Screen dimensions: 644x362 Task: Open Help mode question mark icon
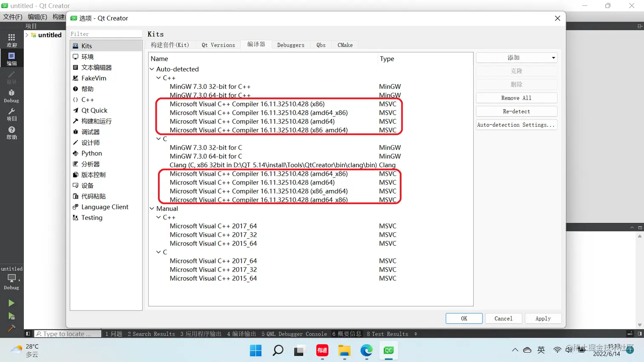[x=11, y=133]
